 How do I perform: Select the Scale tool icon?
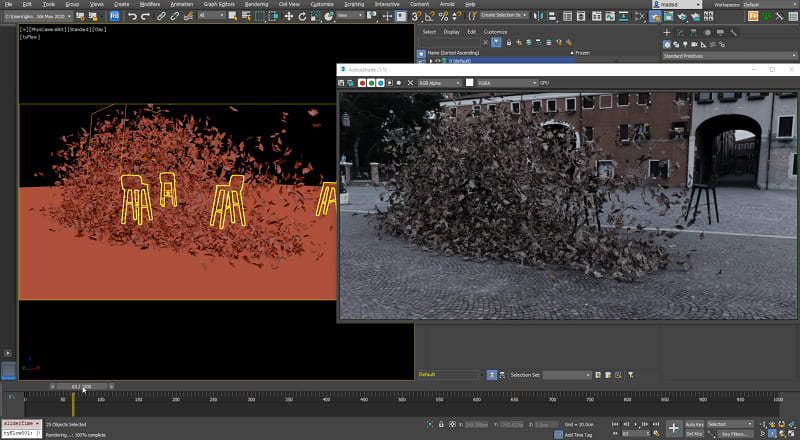point(315,16)
